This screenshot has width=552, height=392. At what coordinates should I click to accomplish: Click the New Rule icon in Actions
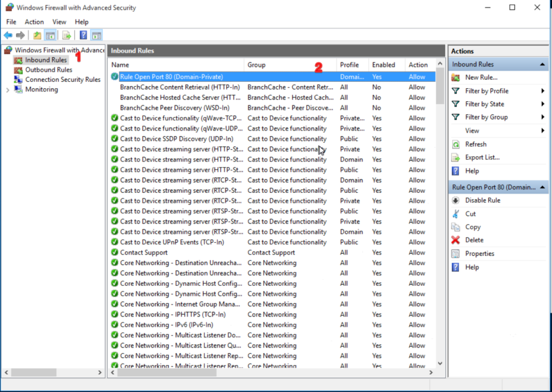[x=456, y=78]
